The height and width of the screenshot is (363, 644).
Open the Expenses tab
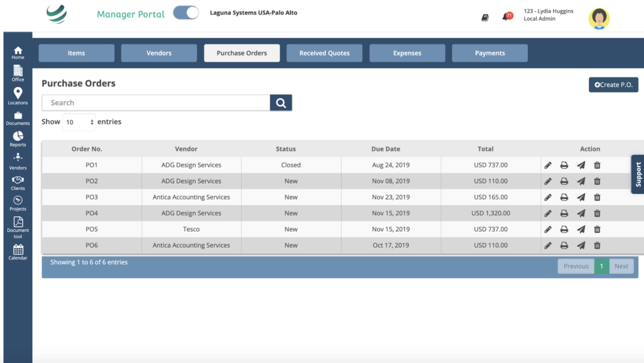coord(407,53)
